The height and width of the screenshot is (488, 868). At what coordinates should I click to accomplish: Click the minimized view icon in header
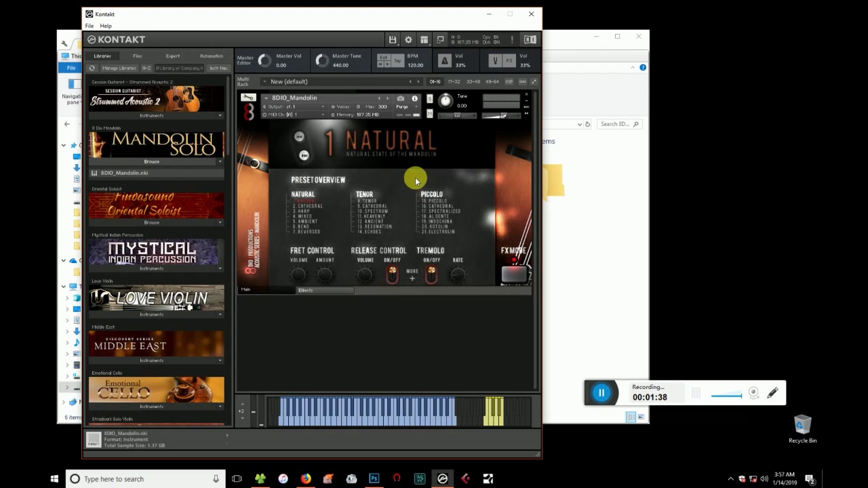(x=440, y=39)
